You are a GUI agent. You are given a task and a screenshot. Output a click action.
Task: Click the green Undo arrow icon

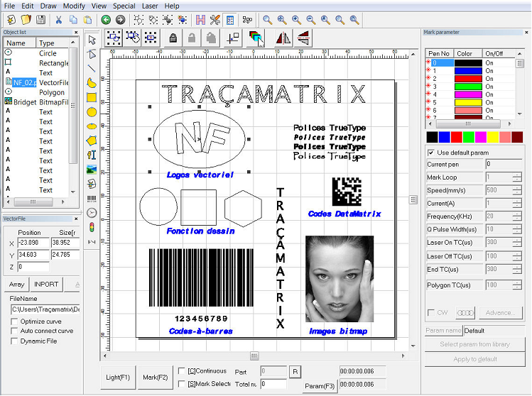point(106,20)
